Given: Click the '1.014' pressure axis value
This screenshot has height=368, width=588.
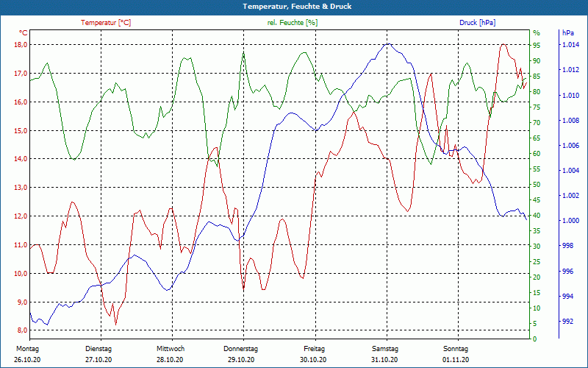Looking at the screenshot, I should pos(570,45).
